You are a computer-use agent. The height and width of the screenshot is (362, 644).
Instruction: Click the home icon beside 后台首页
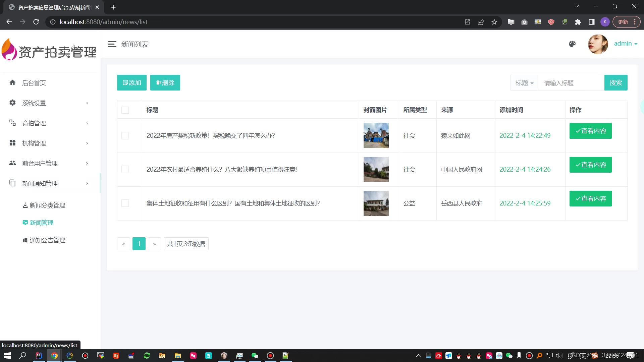click(12, 82)
